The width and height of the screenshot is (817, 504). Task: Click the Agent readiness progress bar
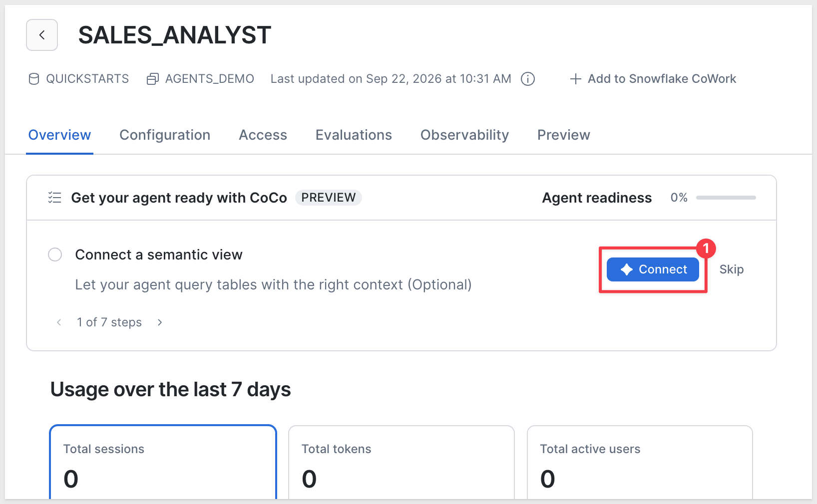click(726, 198)
